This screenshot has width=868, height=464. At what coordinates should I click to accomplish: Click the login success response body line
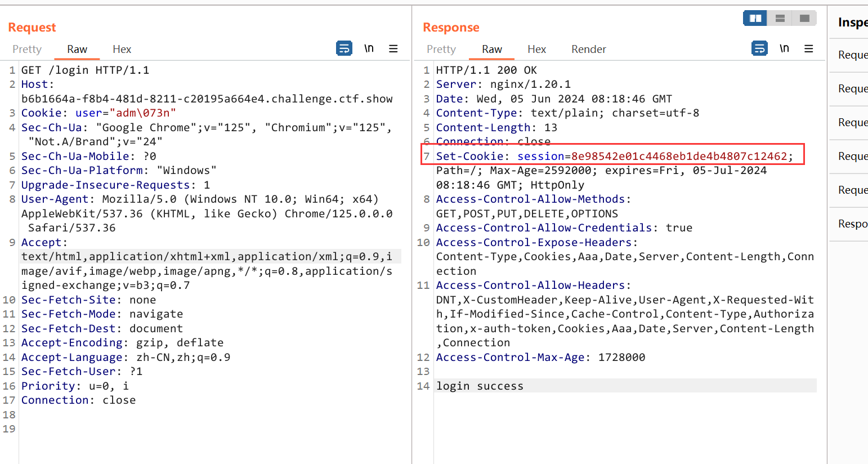480,386
